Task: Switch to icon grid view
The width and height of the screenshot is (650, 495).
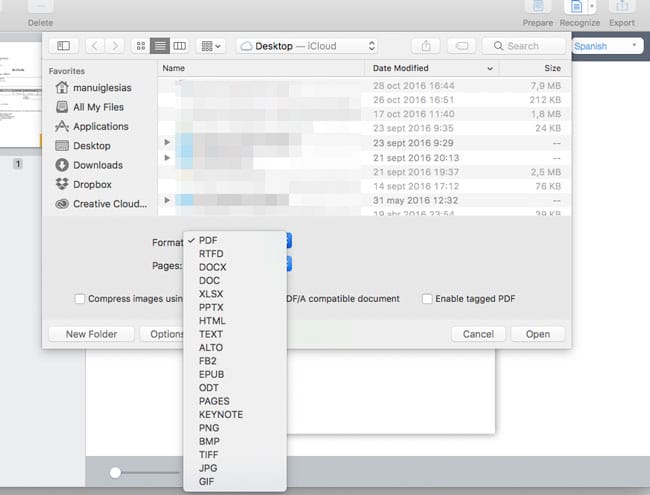Action: click(x=138, y=46)
